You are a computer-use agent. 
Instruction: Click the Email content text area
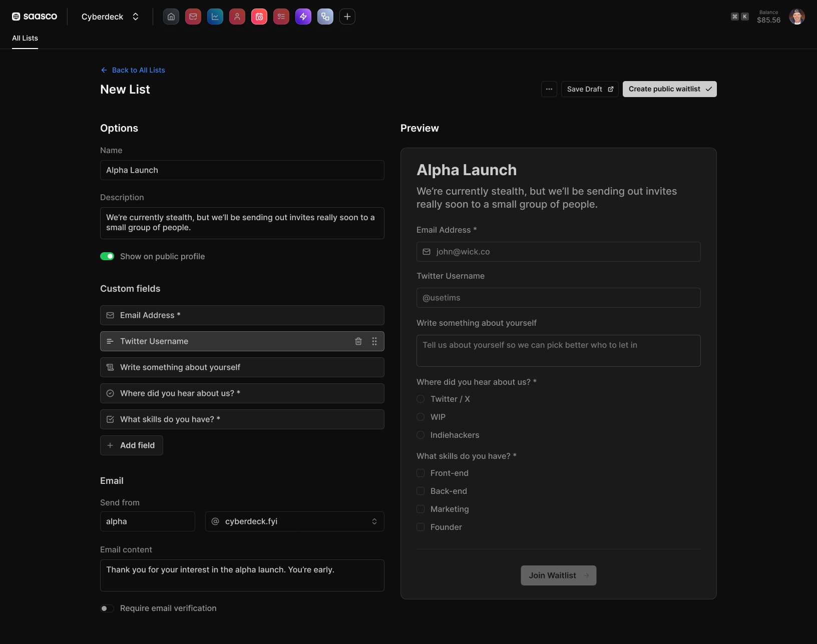click(242, 575)
